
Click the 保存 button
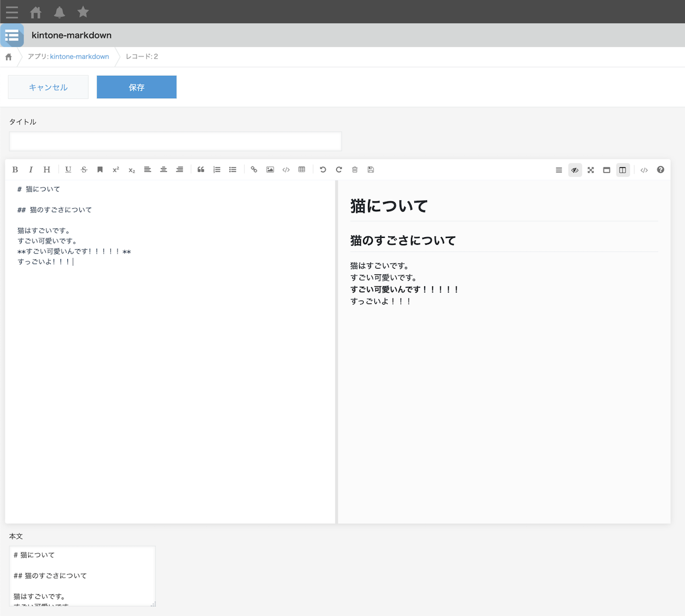[x=136, y=87]
